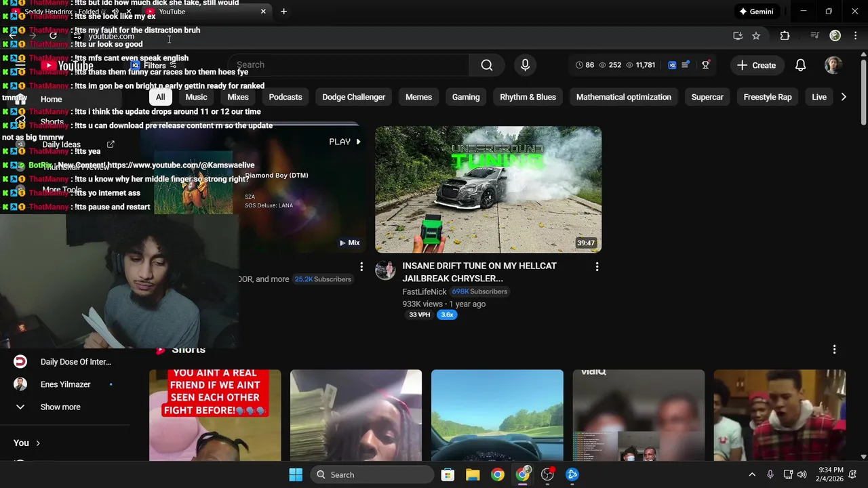The width and height of the screenshot is (868, 488).
Task: Click into the YouTube search field
Action: pos(349,65)
